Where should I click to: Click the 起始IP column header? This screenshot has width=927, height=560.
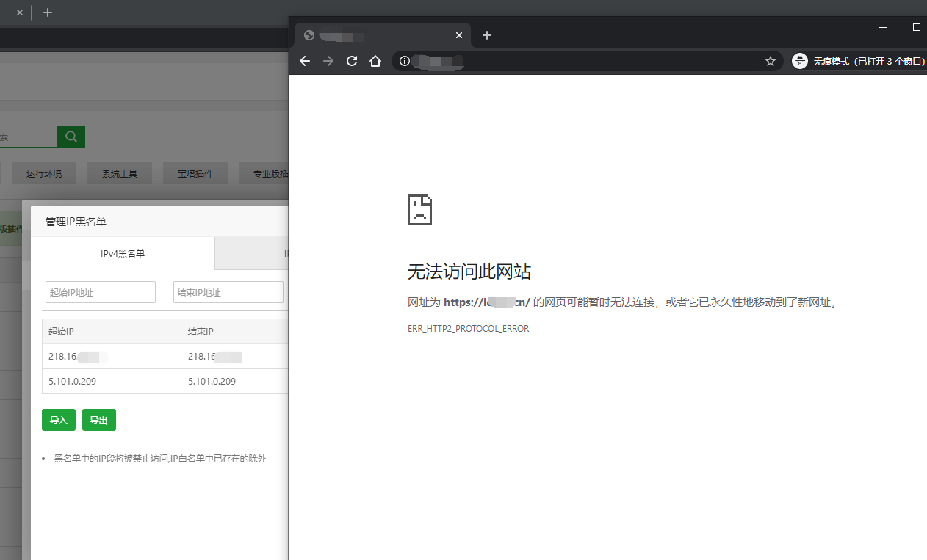tap(61, 332)
